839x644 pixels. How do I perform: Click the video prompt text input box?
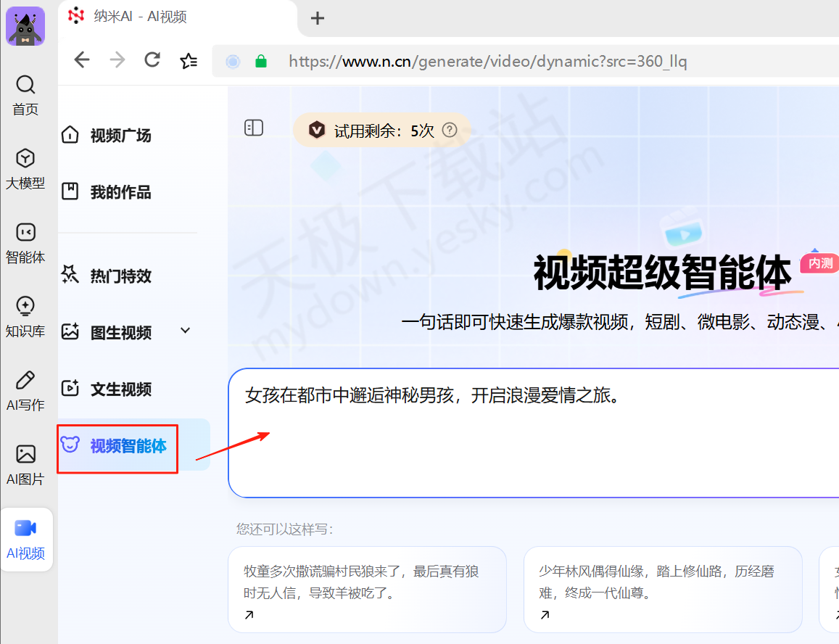pyautogui.click(x=533, y=442)
